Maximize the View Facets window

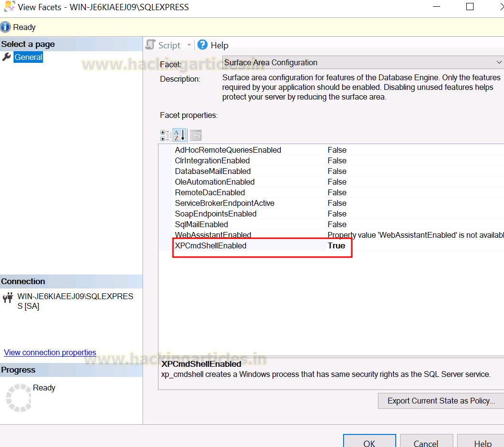point(470,7)
